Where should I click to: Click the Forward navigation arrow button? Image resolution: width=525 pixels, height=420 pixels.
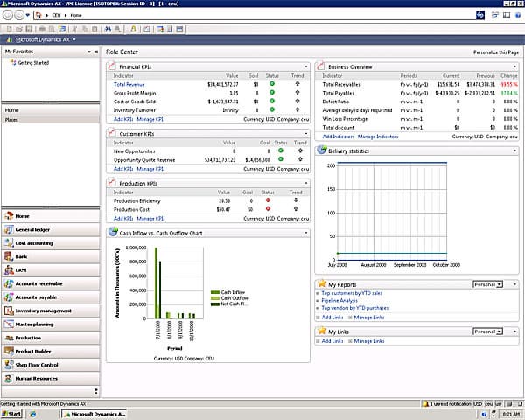(x=19, y=15)
